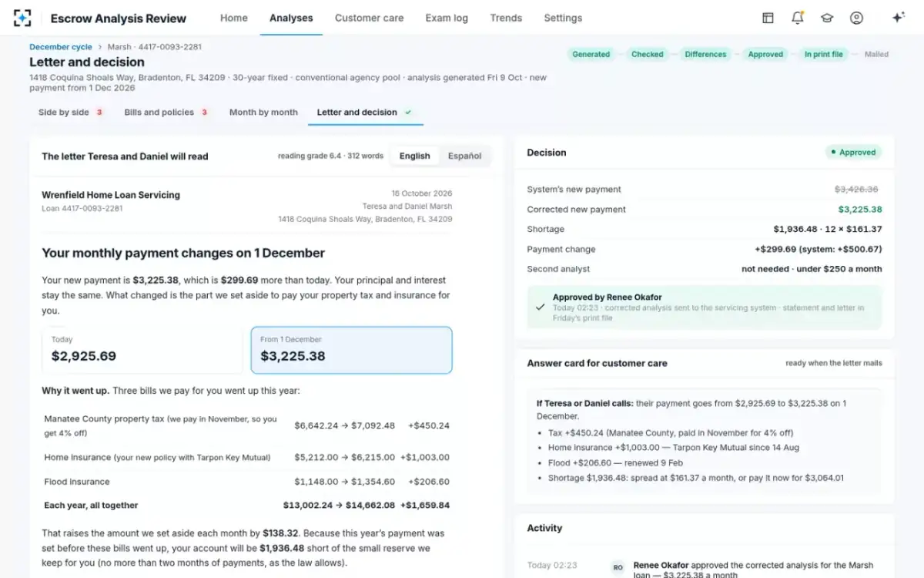Click the reading grade 6.4 · 312 words label
Viewport: 924px width, 578px height.
pyautogui.click(x=330, y=156)
